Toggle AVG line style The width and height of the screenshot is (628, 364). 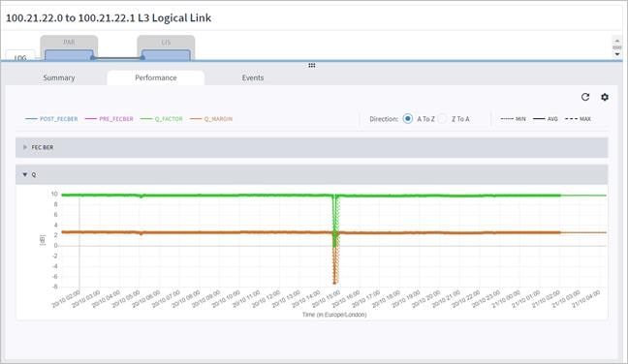545,119
